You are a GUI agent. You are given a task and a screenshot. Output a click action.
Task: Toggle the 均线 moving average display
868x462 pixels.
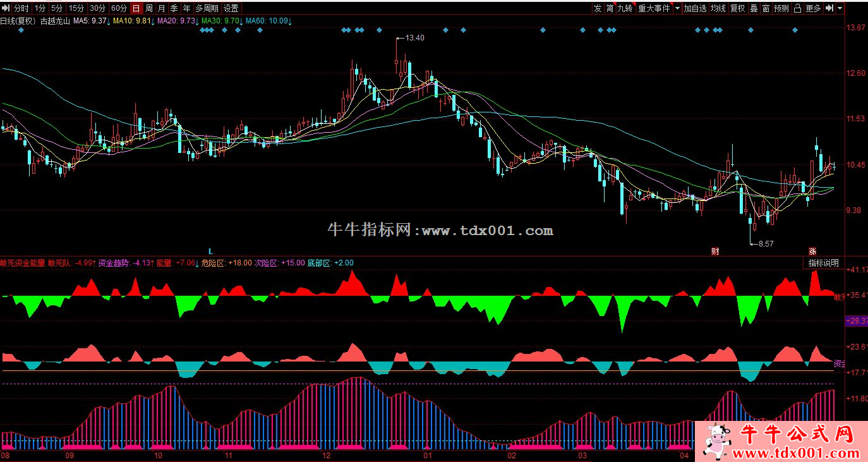pos(718,8)
